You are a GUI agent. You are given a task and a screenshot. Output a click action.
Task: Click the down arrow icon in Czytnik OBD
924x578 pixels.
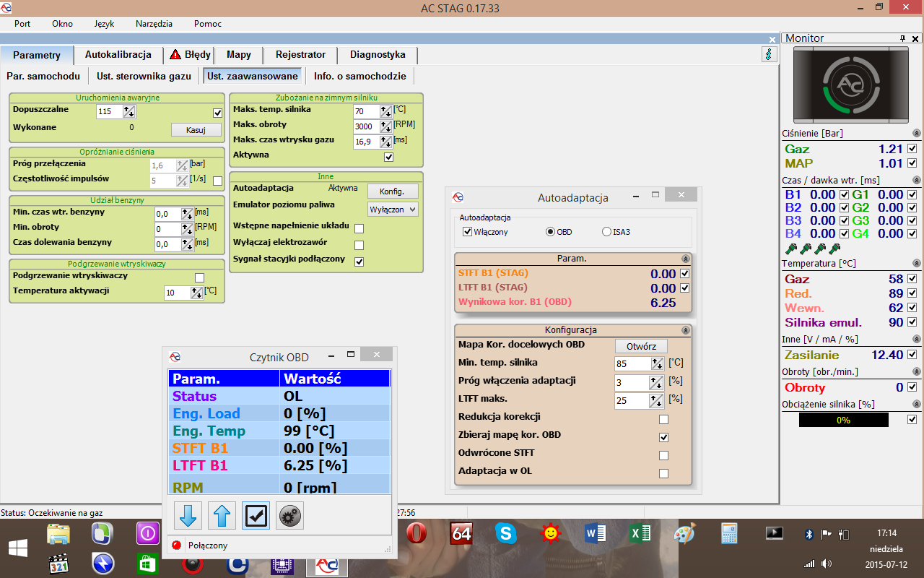click(188, 515)
